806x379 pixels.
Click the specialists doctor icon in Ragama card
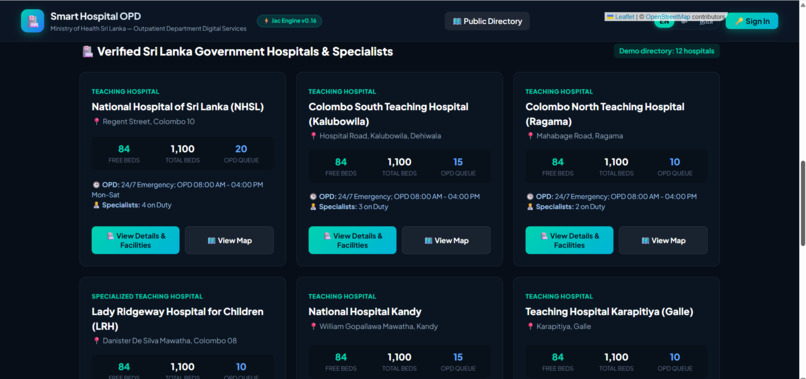coord(530,207)
